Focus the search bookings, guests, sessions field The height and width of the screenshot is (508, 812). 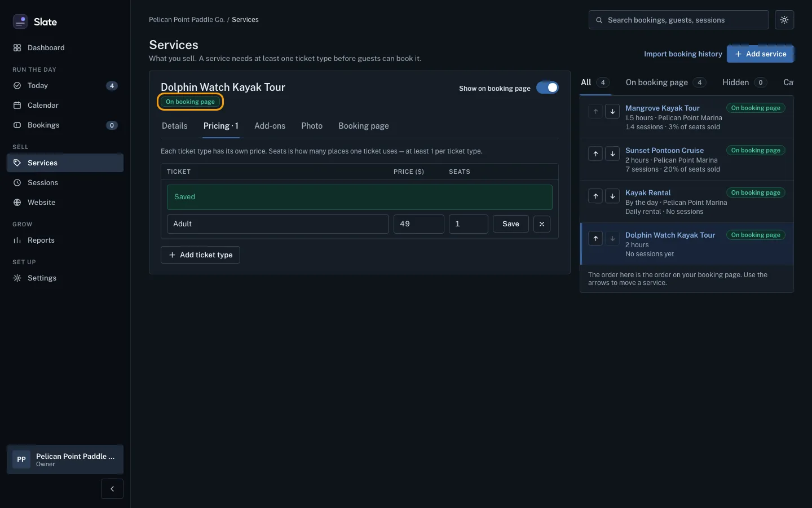pos(678,20)
